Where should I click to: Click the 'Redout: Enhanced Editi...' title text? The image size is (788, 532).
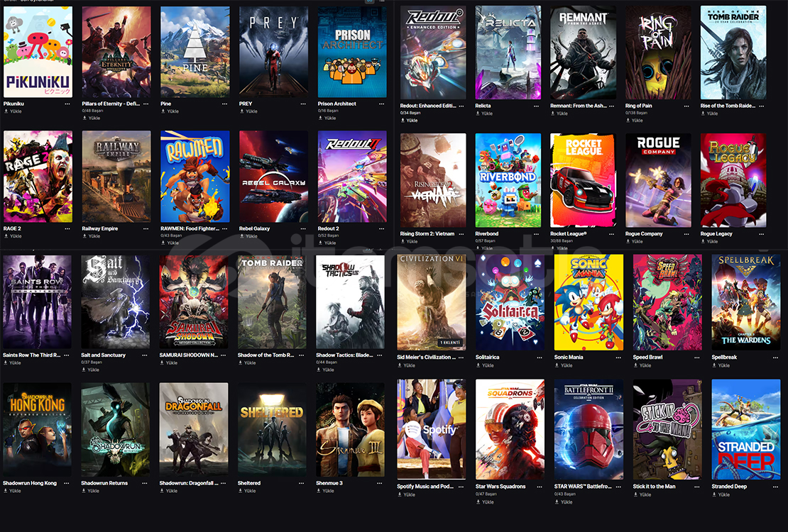click(428, 106)
